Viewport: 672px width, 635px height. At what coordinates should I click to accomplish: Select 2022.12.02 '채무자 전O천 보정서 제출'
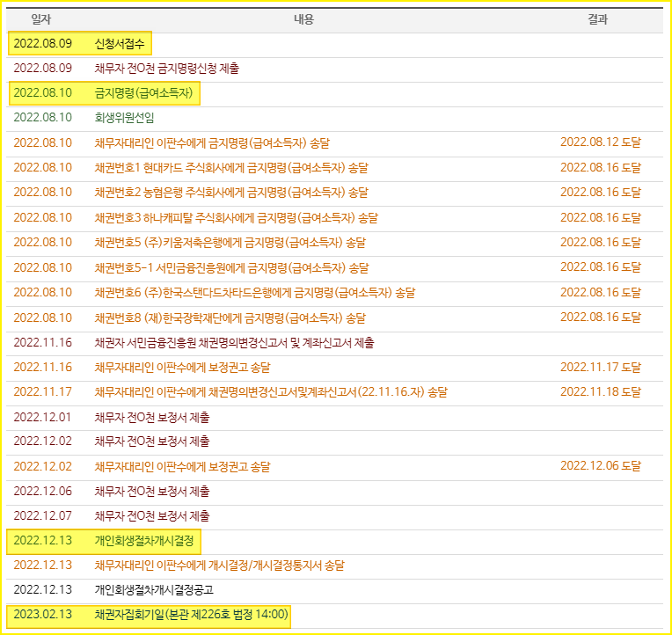(x=152, y=442)
